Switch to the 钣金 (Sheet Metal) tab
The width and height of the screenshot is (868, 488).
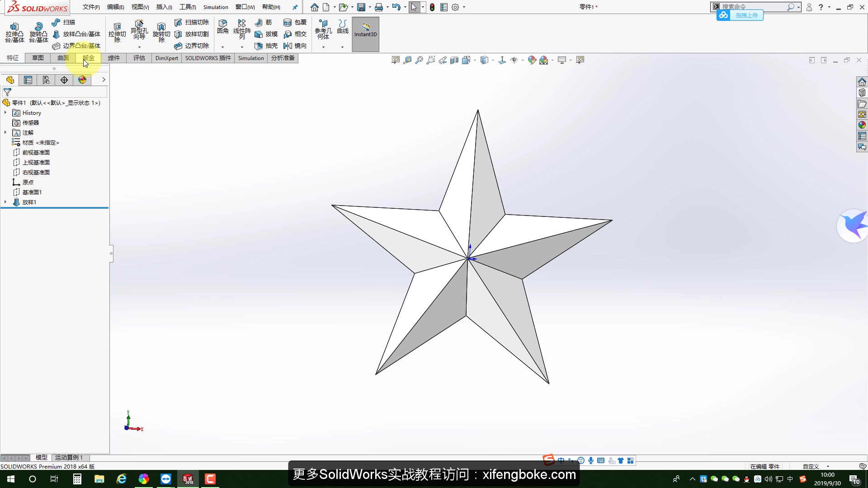88,58
